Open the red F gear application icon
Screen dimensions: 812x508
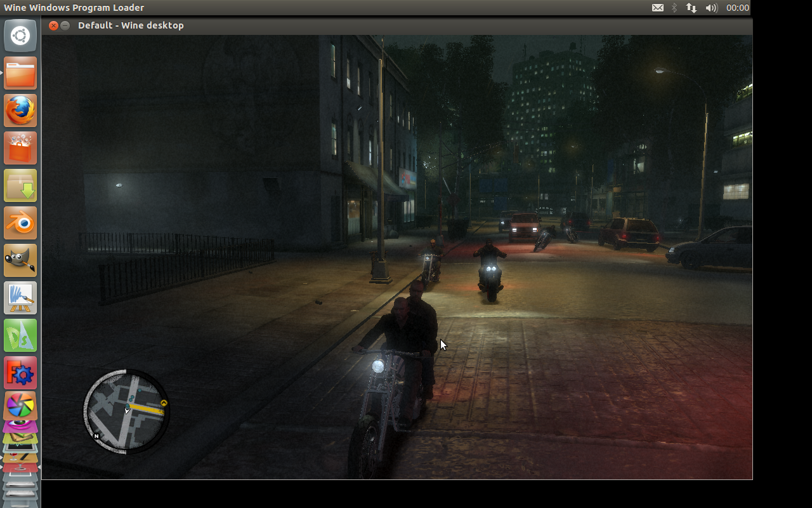tap(20, 373)
